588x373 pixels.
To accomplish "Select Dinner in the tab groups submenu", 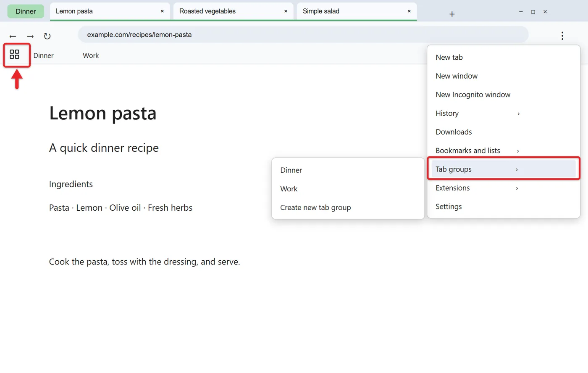I will point(348,170).
